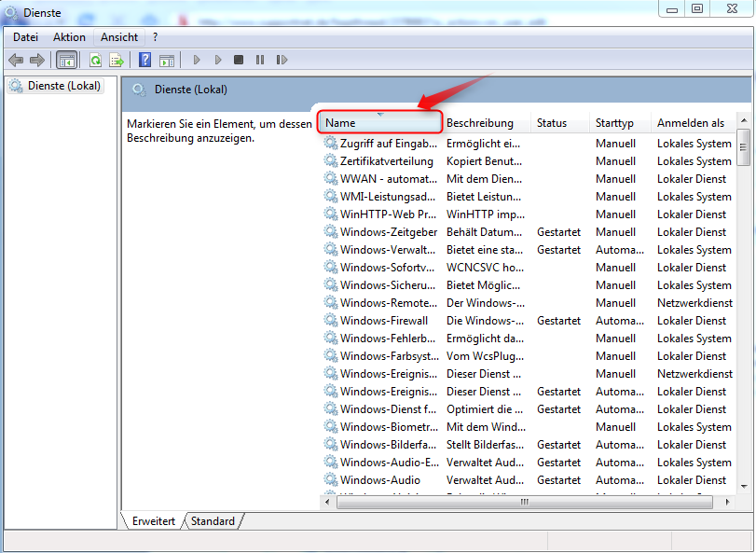
Task: Click the Forward arrow in the toolbar
Action: 37,60
